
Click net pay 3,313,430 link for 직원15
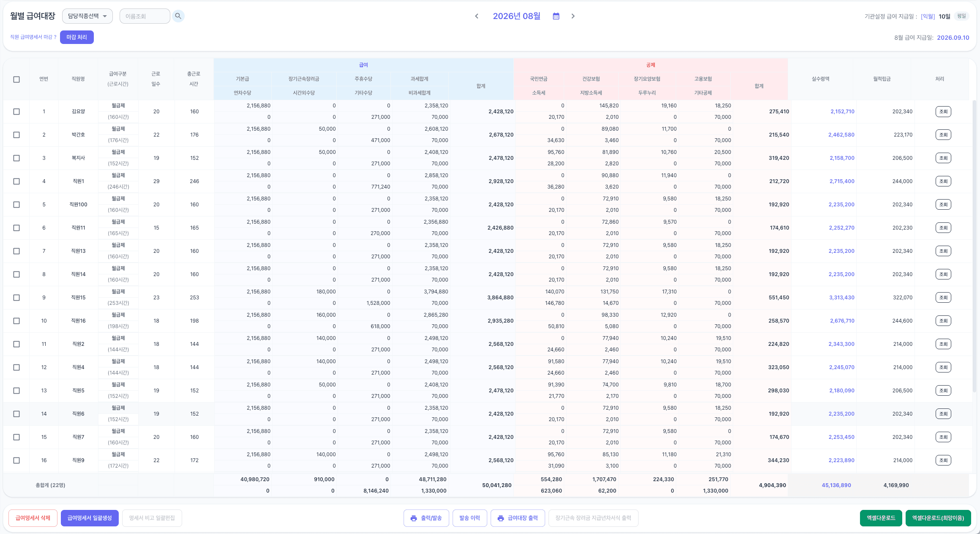coord(841,298)
